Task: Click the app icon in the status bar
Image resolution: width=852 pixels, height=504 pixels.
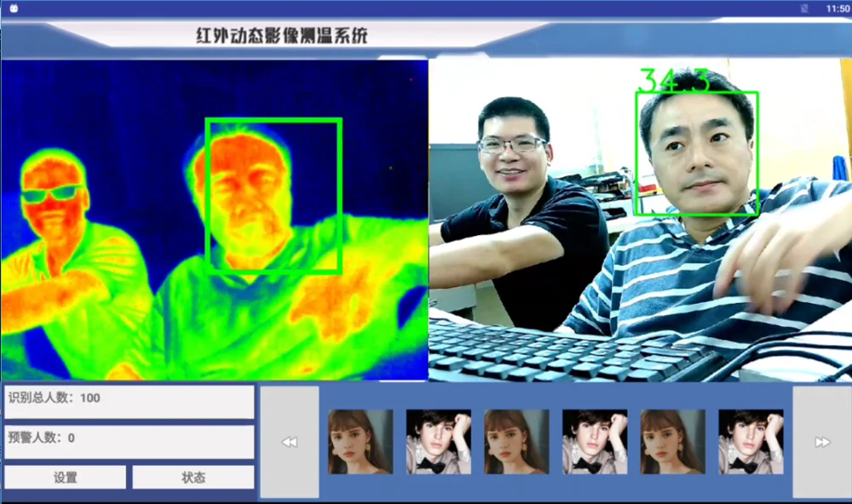Action: point(12,8)
